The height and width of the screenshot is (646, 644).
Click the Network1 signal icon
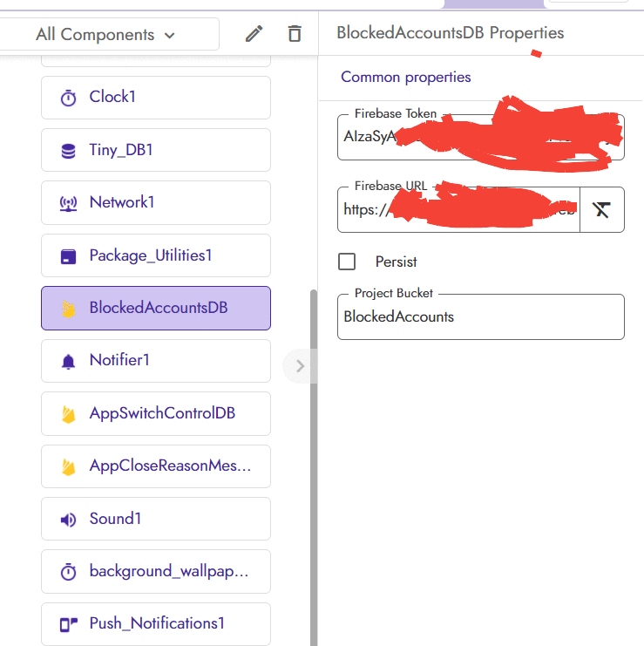point(68,203)
